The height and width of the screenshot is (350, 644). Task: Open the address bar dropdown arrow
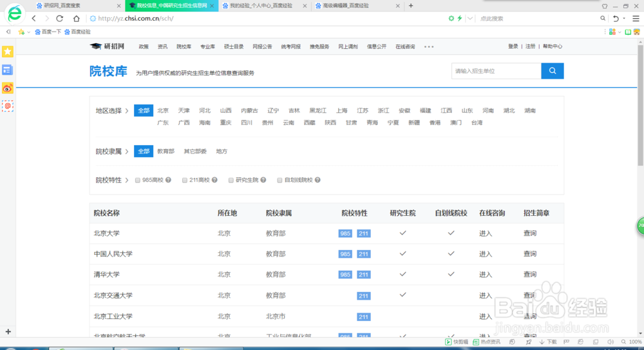pos(470,18)
